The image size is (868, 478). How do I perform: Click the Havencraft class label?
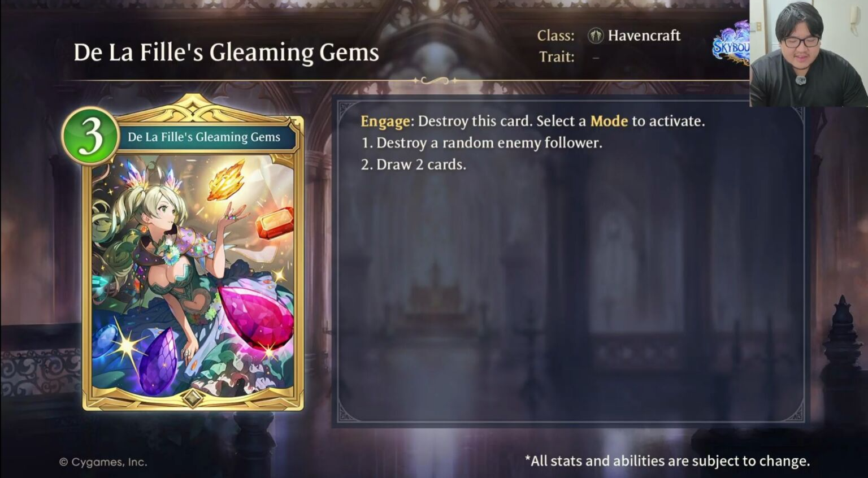pyautogui.click(x=644, y=36)
